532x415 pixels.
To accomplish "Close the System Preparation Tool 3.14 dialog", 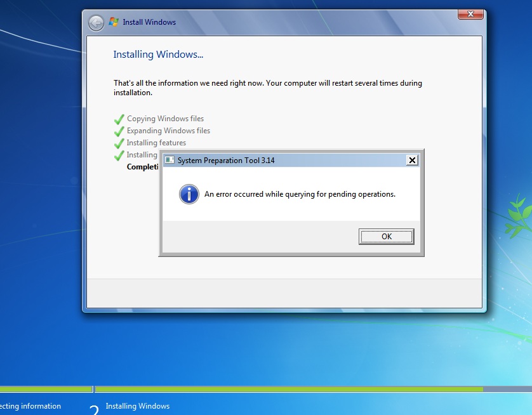I will coord(412,160).
